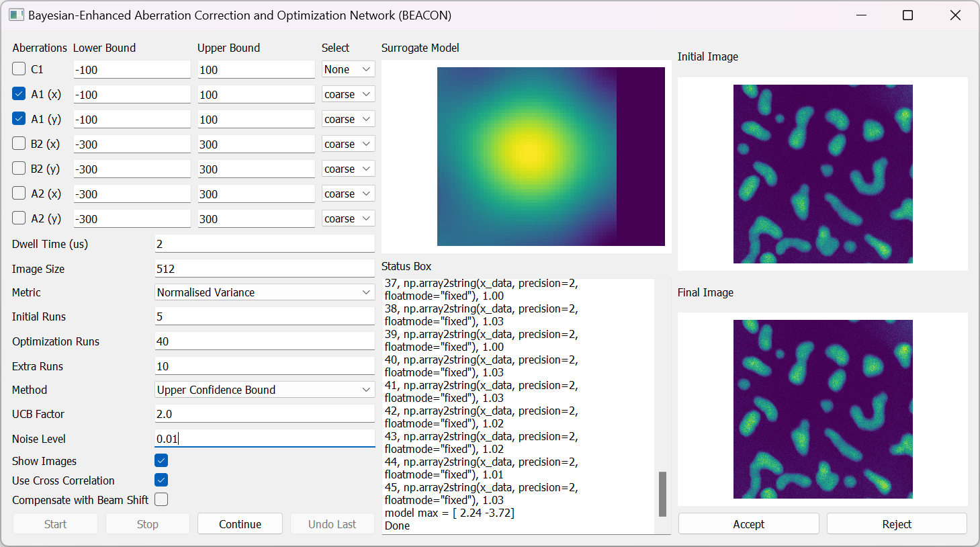Image resolution: width=980 pixels, height=547 pixels.
Task: Accept the optimization result
Action: point(749,524)
